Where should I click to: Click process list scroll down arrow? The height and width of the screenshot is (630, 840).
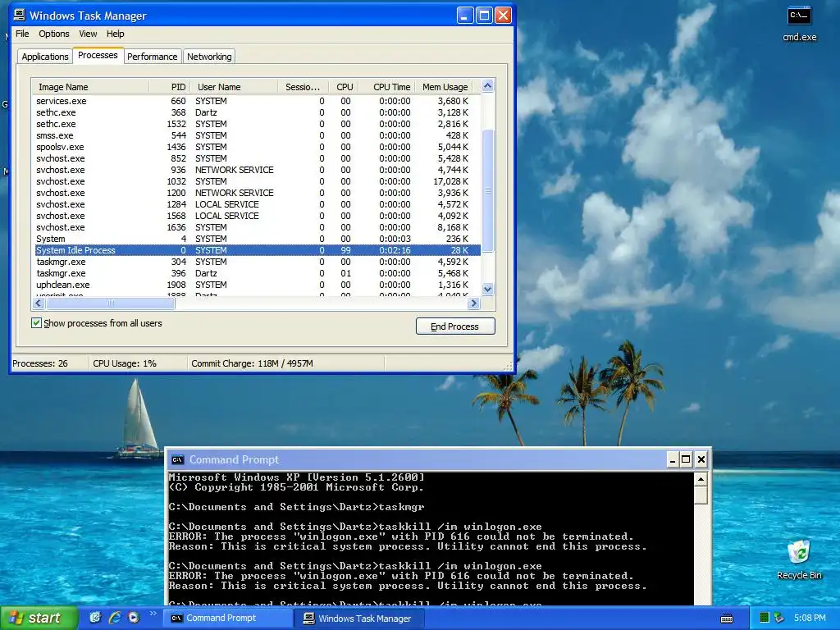(x=487, y=290)
